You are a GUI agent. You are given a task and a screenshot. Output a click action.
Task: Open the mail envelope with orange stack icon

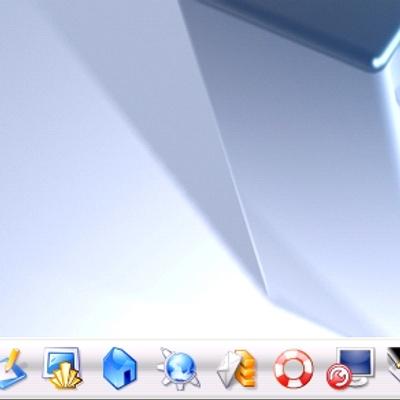click(x=236, y=369)
